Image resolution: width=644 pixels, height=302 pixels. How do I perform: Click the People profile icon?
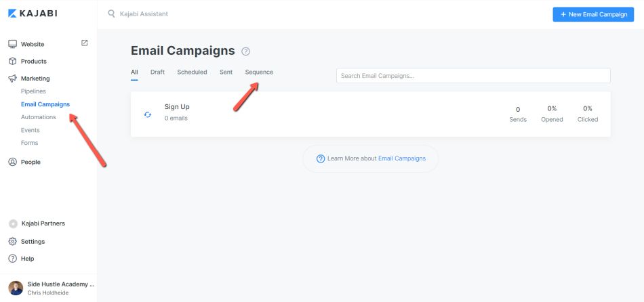pos(13,162)
